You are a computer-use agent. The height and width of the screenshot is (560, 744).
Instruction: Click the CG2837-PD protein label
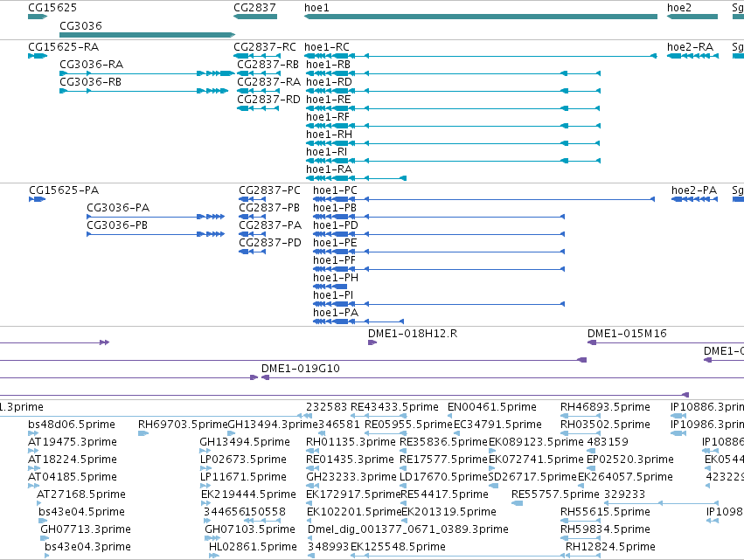pyautogui.click(x=270, y=243)
